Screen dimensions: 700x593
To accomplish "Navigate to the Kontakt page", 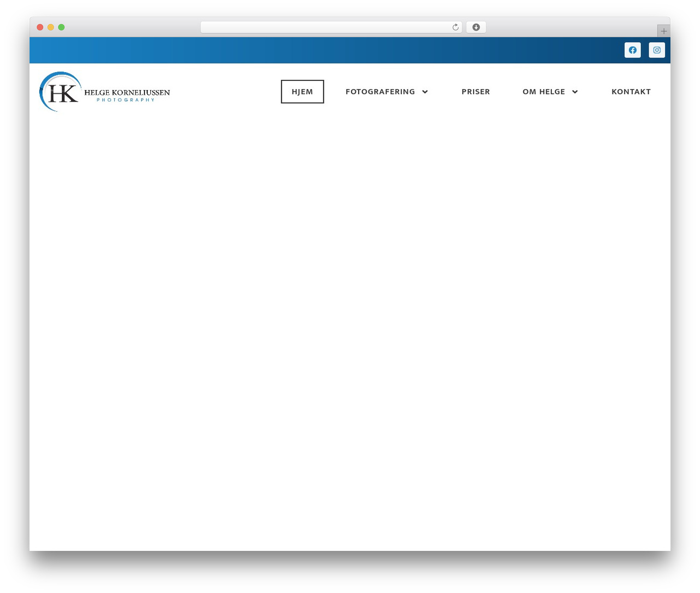I will 631,92.
